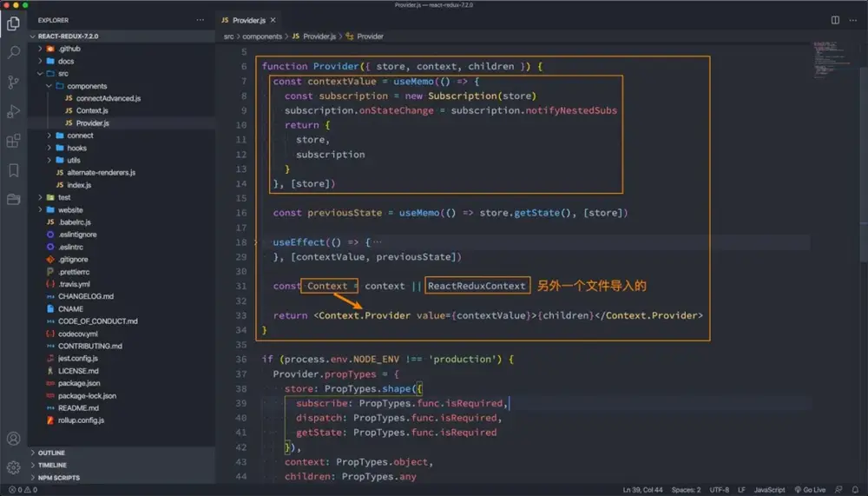Screen dimensions: 868x496
Task: Expand the NPM SCRIPTS section
Action: (x=58, y=478)
